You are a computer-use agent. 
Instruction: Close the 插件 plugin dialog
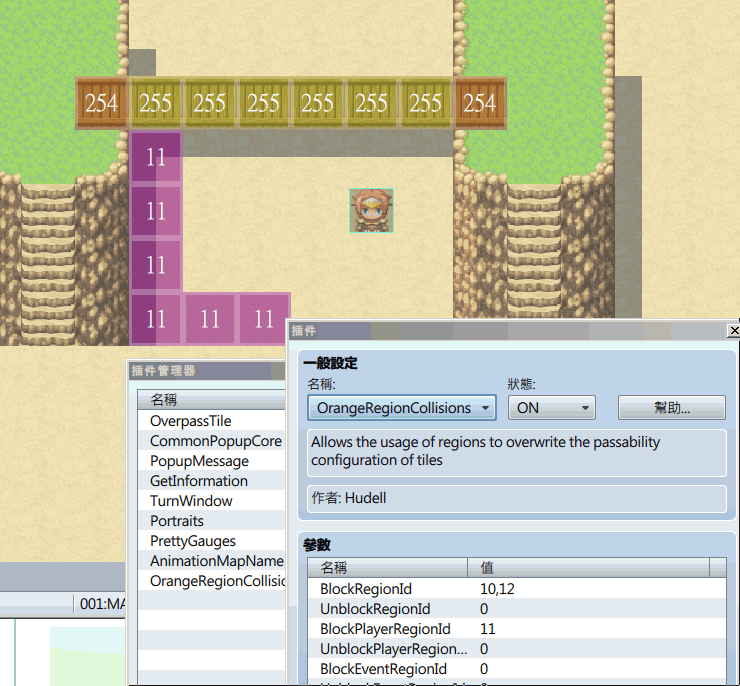pos(734,331)
